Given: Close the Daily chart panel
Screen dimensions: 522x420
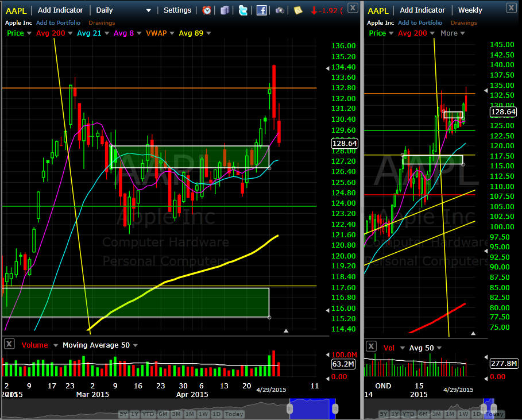Looking at the screenshot, I should [353, 7].
